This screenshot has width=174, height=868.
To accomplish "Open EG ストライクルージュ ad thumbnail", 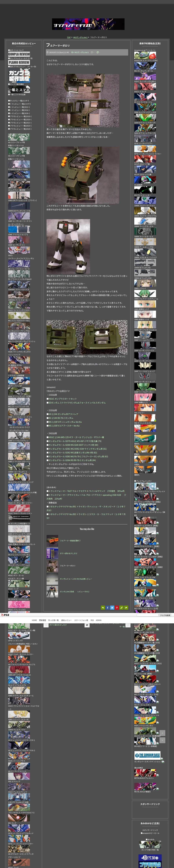I will click(x=145, y=97).
